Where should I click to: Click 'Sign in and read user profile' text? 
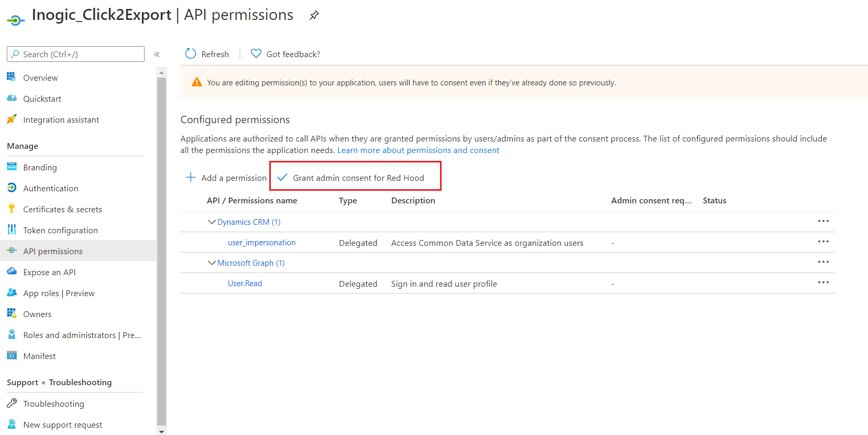(444, 284)
